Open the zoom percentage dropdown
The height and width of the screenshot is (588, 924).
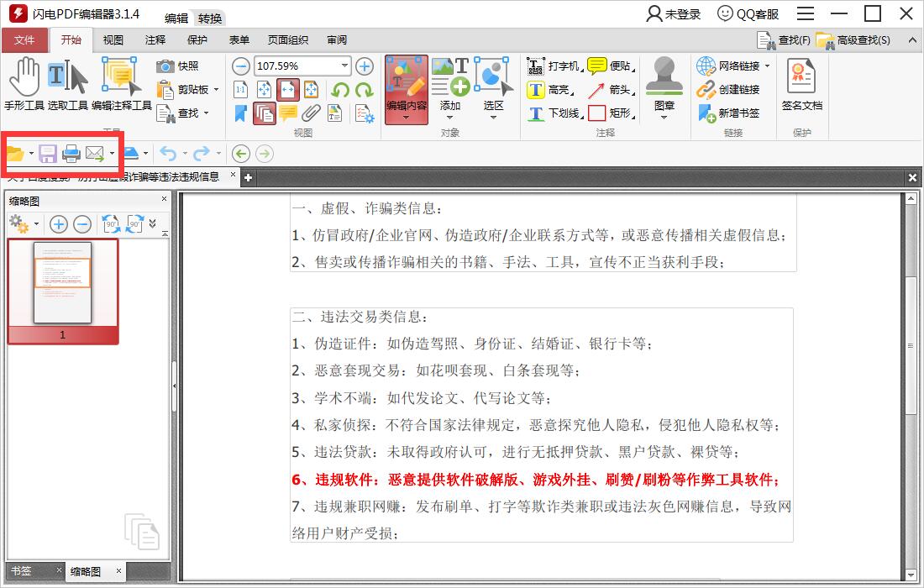point(344,66)
